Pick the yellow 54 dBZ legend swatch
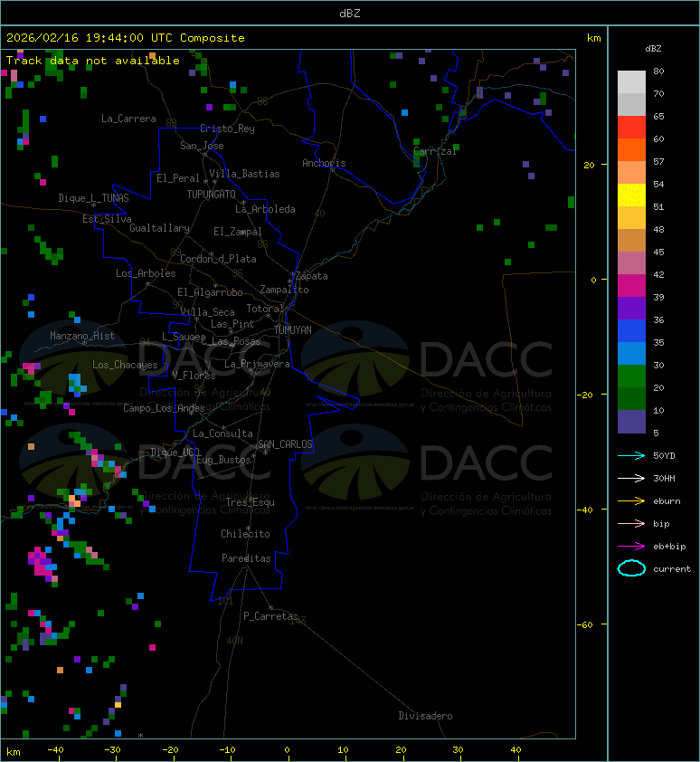 coord(631,195)
